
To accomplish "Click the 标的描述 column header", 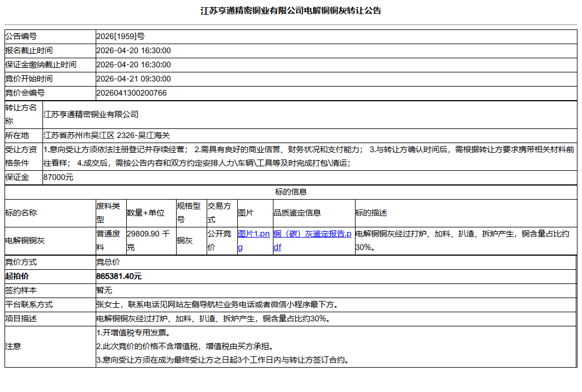I will coord(371,213).
